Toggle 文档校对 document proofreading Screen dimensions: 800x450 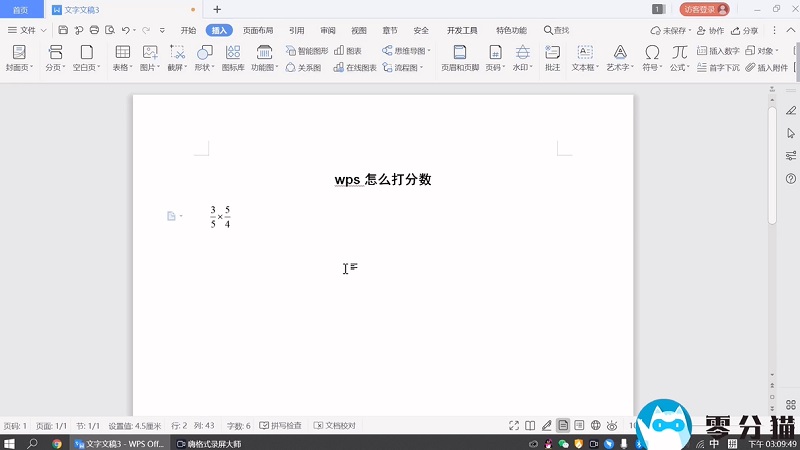click(335, 425)
